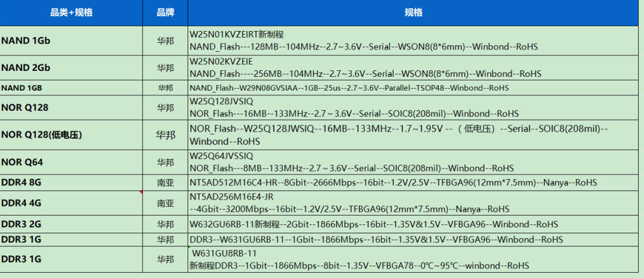Select 南亚 brand cell in DDR4 8G row
The image size is (644, 278).
coord(166,183)
